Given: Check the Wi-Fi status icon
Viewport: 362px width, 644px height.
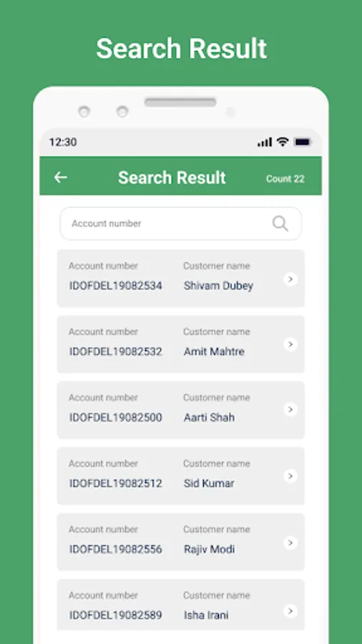Looking at the screenshot, I should coord(283,142).
